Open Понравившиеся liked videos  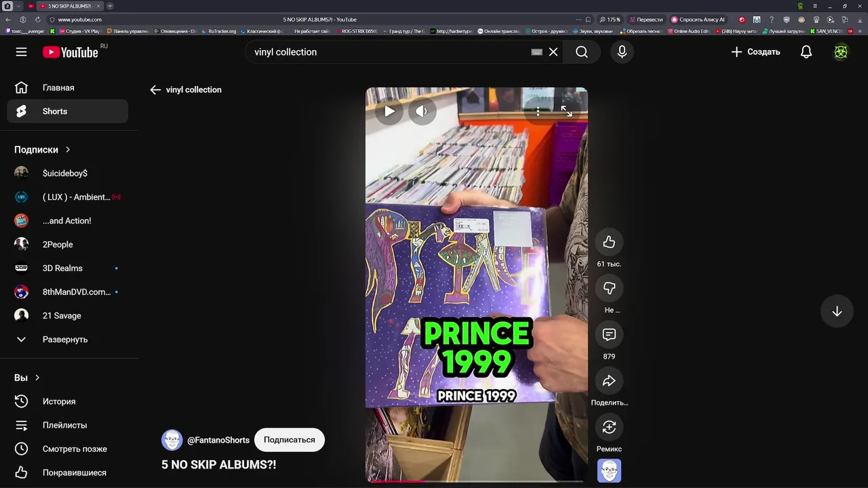pyautogui.click(x=67, y=472)
